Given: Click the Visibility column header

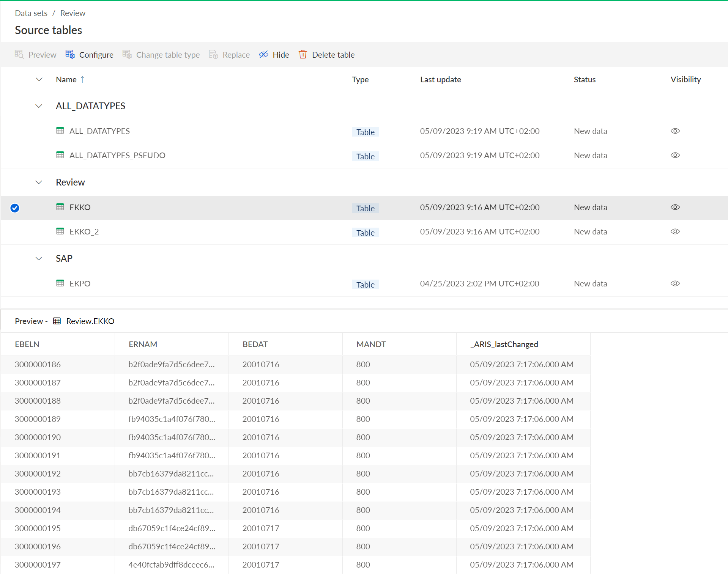Looking at the screenshot, I should click(685, 79).
